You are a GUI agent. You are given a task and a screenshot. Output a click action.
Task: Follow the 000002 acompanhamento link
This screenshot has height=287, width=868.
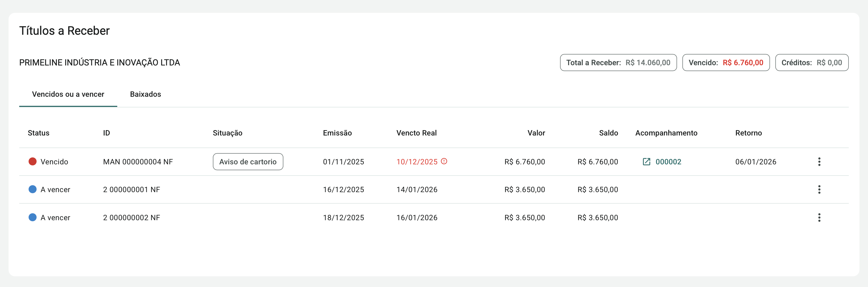668,162
